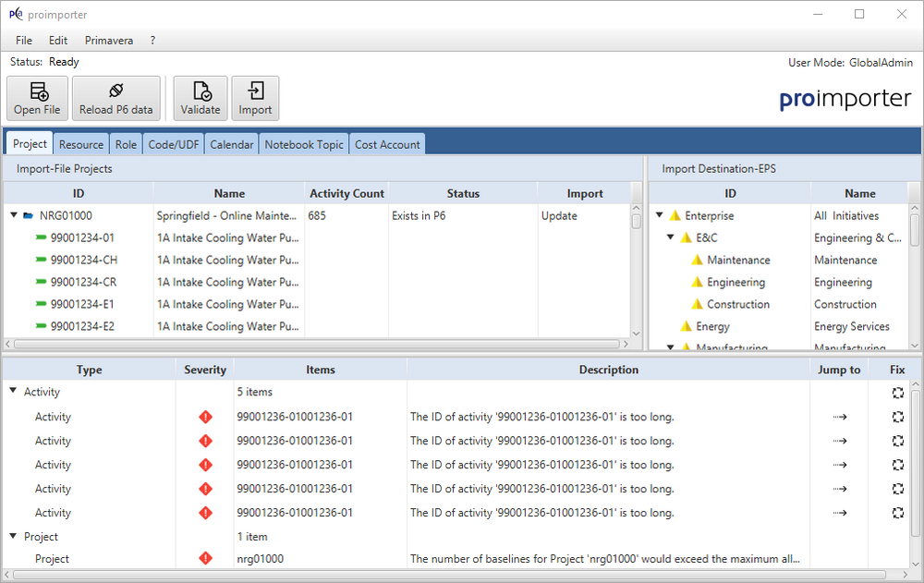924x583 pixels.
Task: Select the Energy EPS destination
Action: click(712, 327)
